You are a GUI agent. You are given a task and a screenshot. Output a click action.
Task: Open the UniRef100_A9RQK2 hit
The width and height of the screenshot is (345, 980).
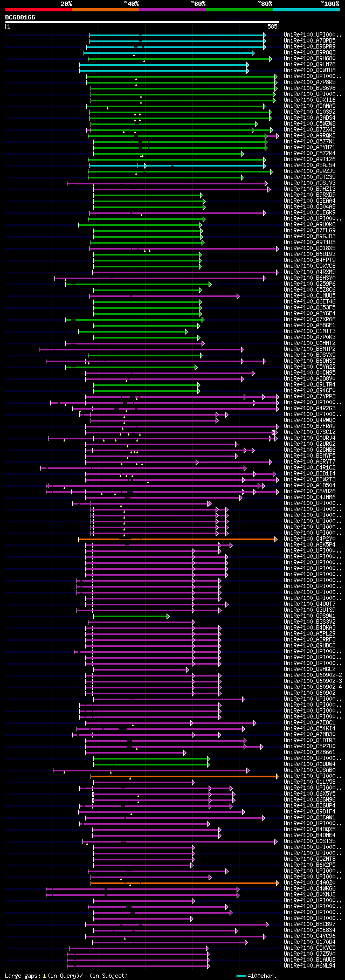point(309,136)
